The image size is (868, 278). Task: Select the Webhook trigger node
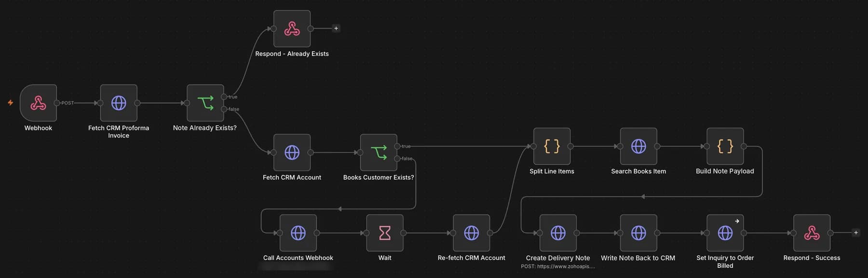tap(38, 103)
